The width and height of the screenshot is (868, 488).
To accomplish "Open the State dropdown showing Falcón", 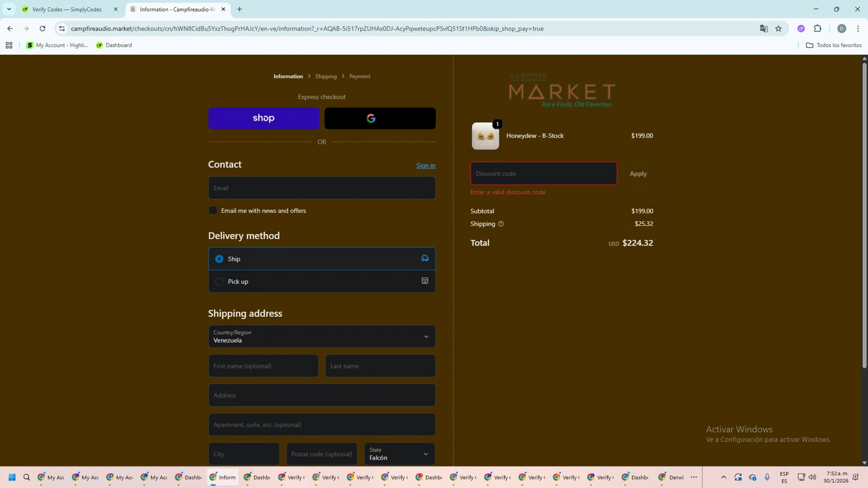I will pyautogui.click(x=399, y=454).
